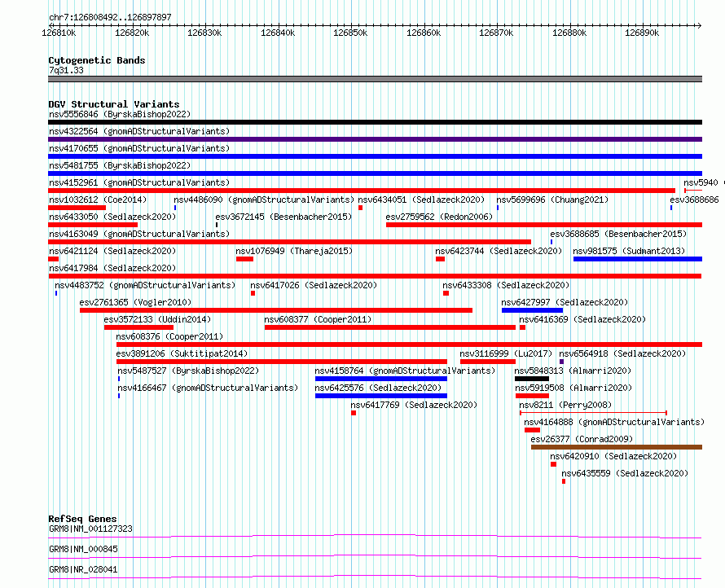
Task: Click the blue nsv981575 variant bar
Action: 638,259
